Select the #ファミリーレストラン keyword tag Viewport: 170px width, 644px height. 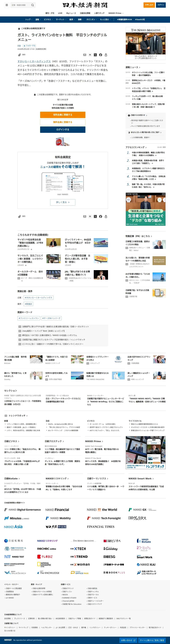point(29,318)
